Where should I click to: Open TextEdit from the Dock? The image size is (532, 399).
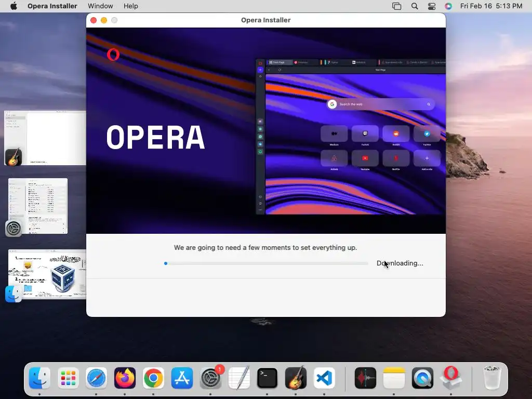tap(239, 378)
